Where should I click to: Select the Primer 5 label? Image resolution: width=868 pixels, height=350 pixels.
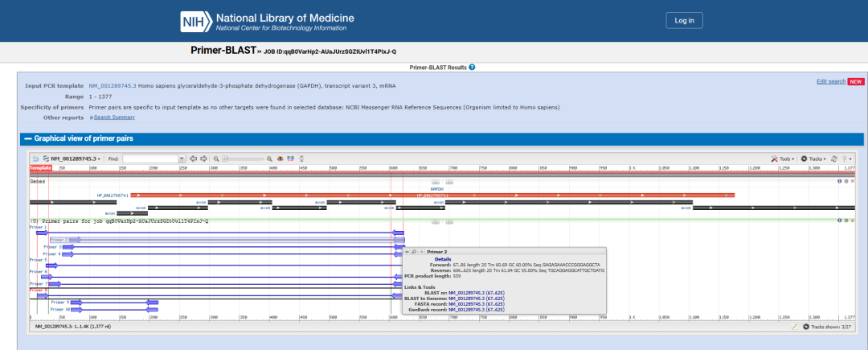click(39, 260)
